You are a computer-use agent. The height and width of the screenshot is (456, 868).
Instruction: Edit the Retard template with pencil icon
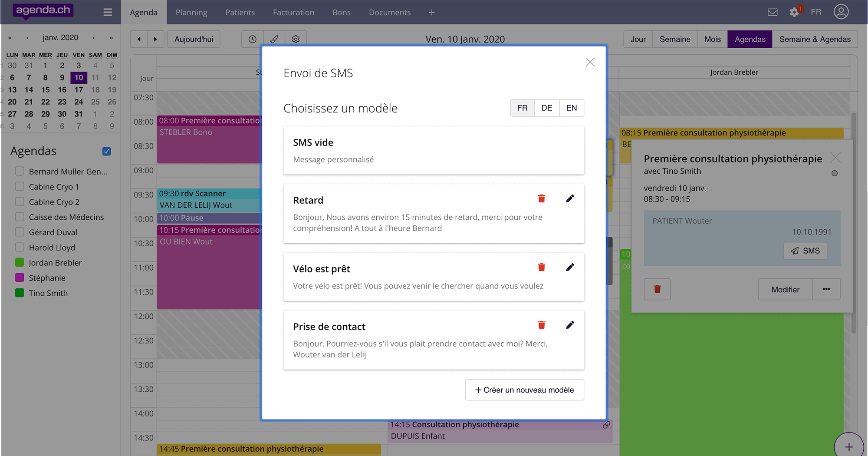[570, 198]
